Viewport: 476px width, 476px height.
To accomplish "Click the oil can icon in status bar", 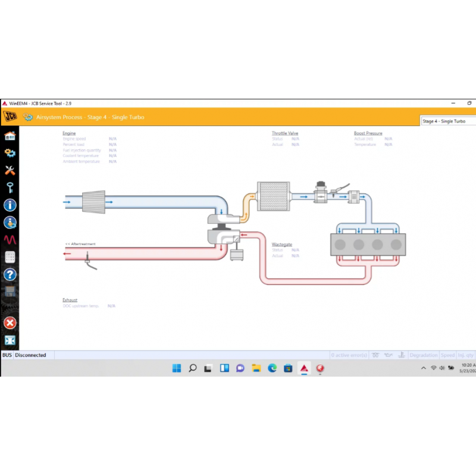I will click(x=389, y=355).
